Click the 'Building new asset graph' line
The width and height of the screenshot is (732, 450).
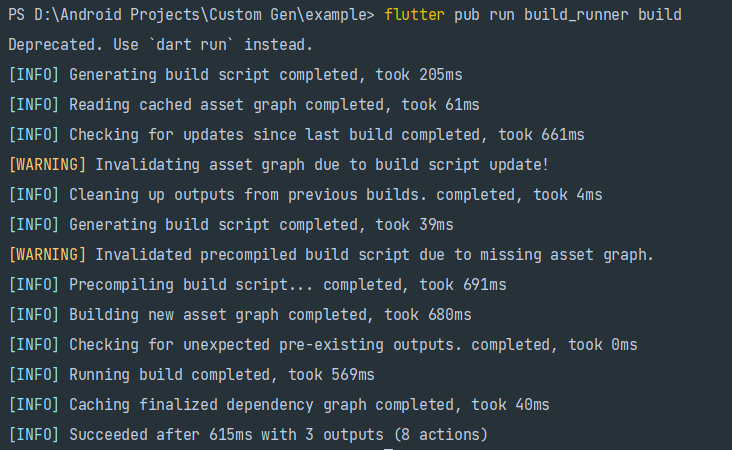click(240, 315)
